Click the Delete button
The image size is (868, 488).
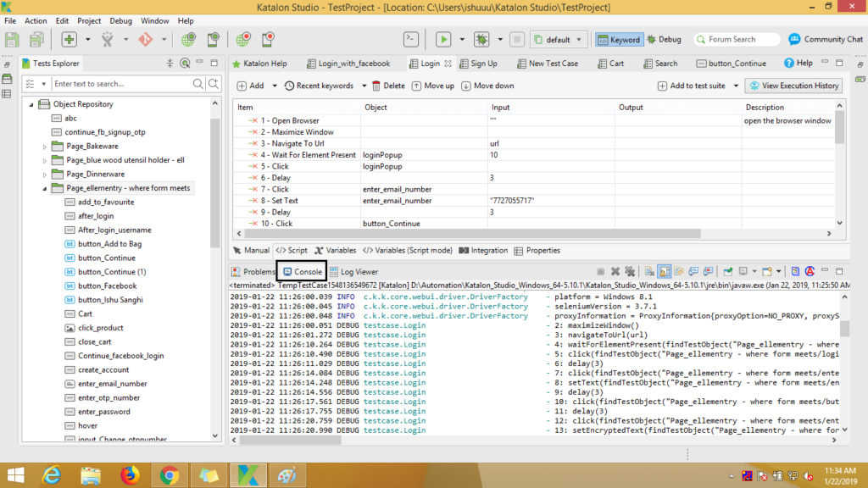pos(388,86)
